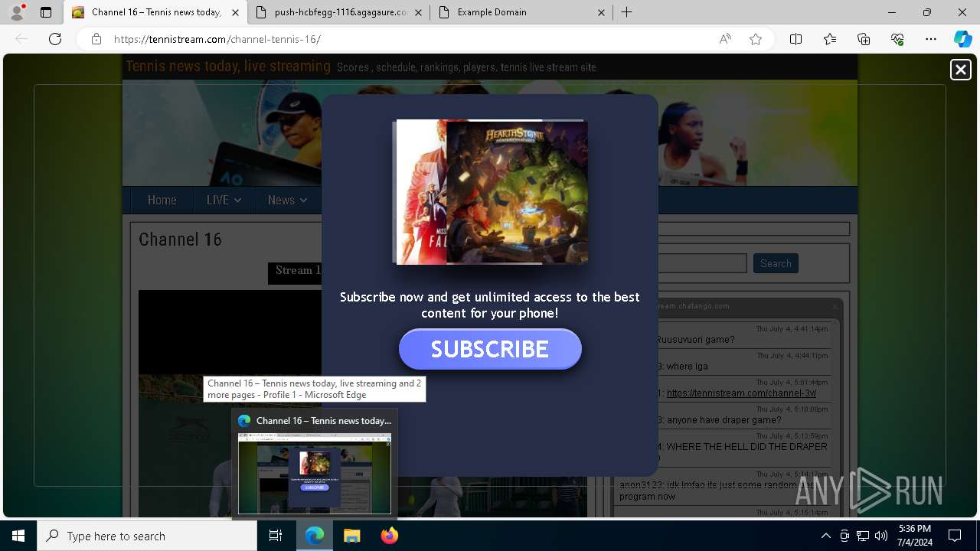This screenshot has height=551, width=980.
Task: Expand the News dropdown menu
Action: (x=287, y=200)
